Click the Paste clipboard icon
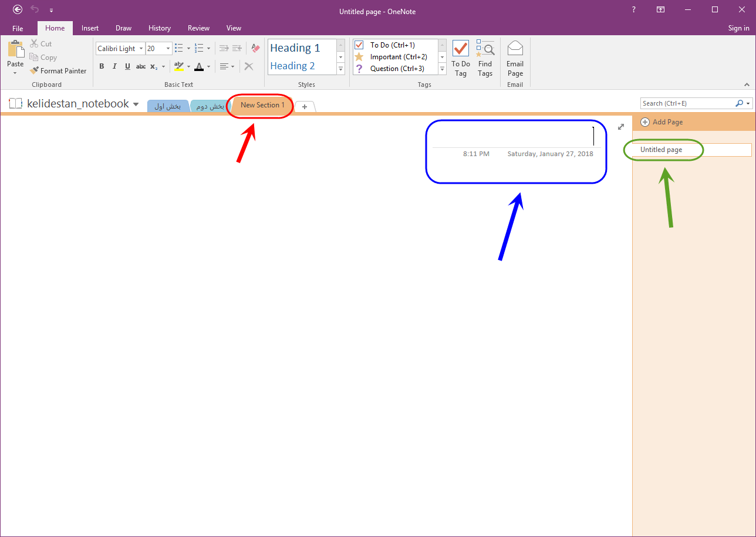 pos(15,49)
